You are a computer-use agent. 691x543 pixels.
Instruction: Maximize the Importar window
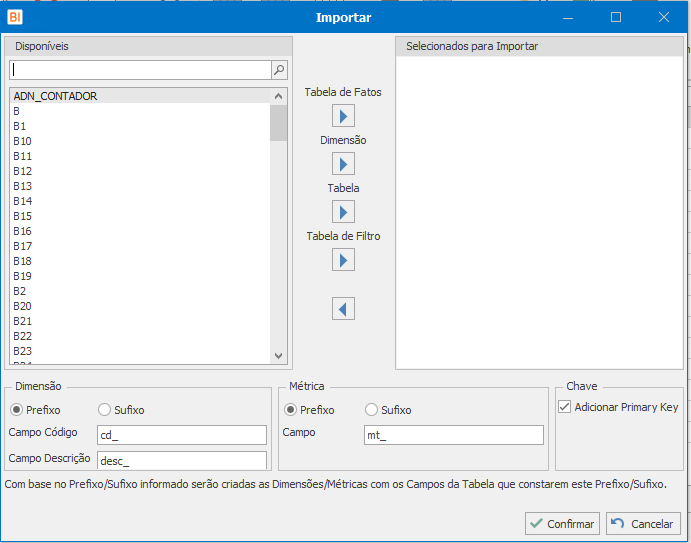coord(616,18)
